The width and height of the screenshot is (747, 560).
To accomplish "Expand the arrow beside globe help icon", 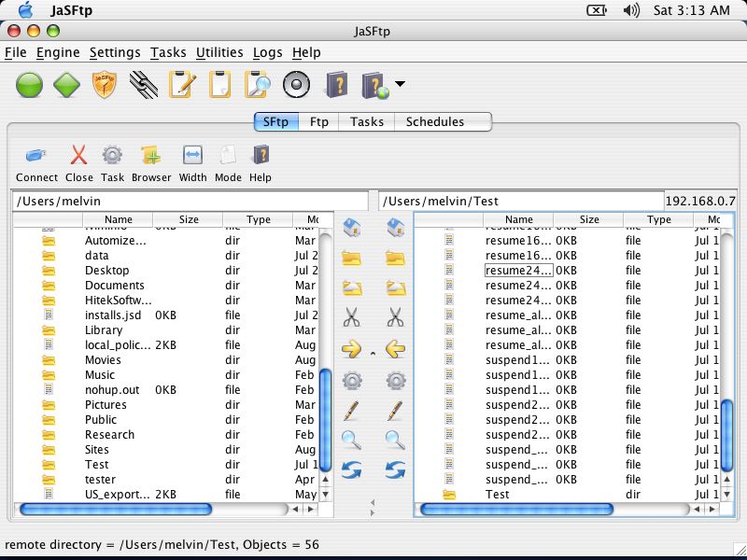I will (x=401, y=84).
